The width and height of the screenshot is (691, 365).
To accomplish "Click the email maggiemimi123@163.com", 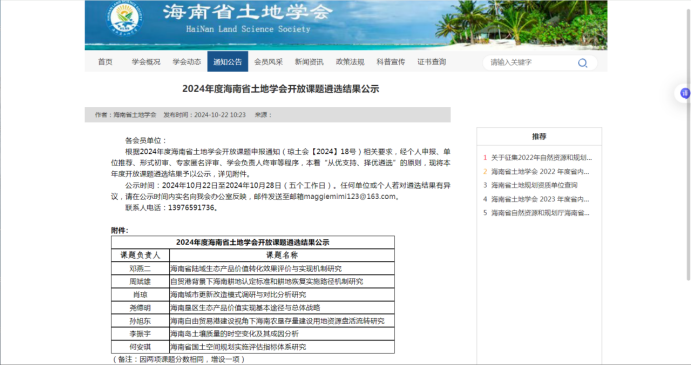I will click(349, 197).
